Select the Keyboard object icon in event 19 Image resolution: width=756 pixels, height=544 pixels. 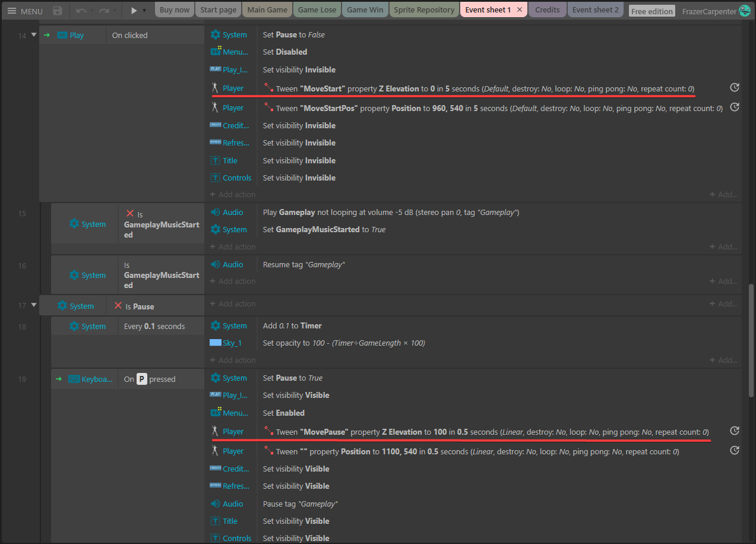(74, 379)
